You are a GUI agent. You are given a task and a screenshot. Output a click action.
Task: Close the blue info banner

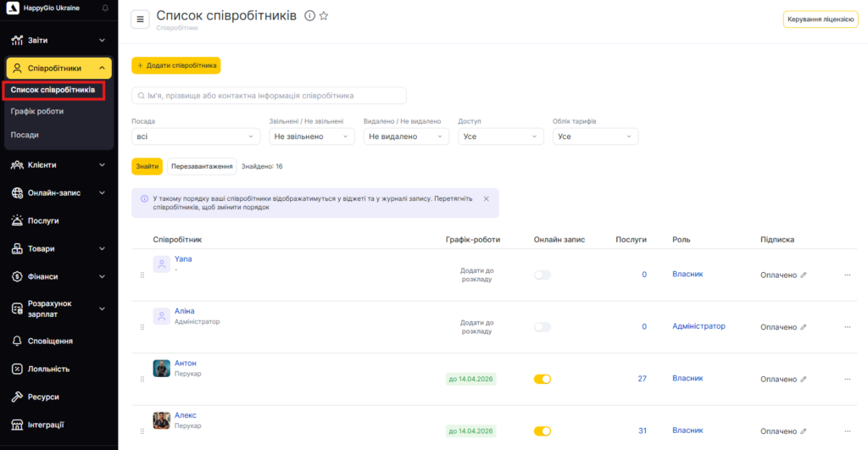486,198
